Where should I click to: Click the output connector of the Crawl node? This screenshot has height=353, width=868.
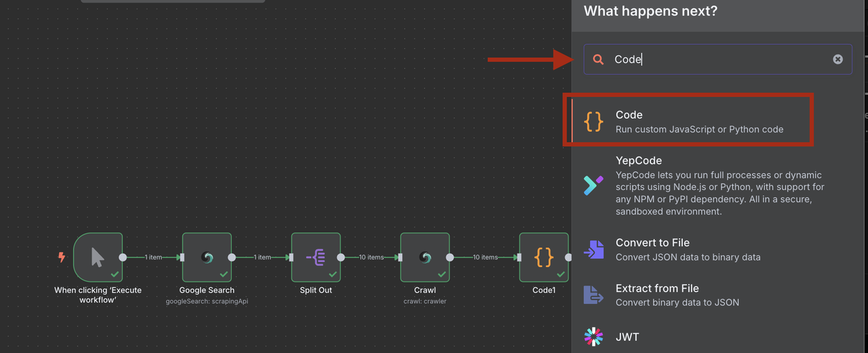click(450, 257)
